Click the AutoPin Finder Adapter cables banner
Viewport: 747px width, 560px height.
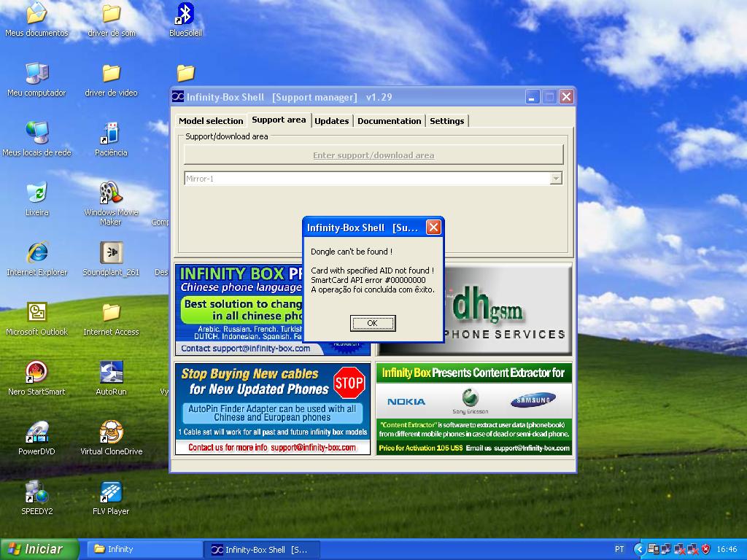tap(273, 409)
